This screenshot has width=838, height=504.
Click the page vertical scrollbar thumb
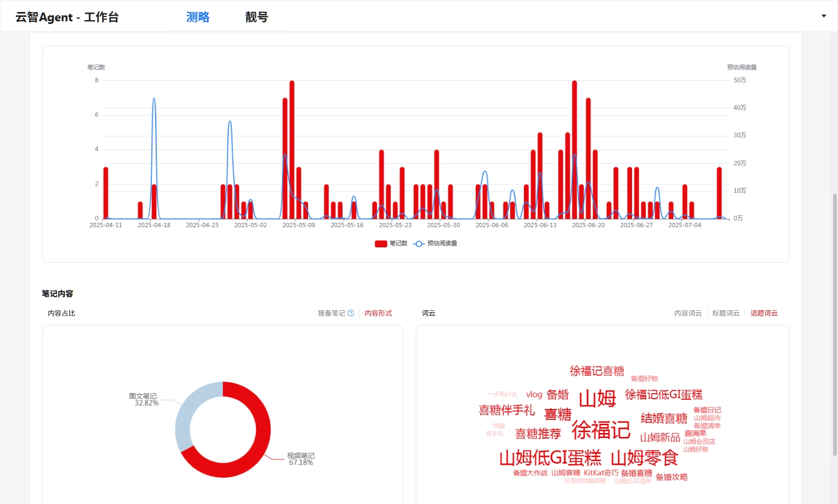[835, 324]
